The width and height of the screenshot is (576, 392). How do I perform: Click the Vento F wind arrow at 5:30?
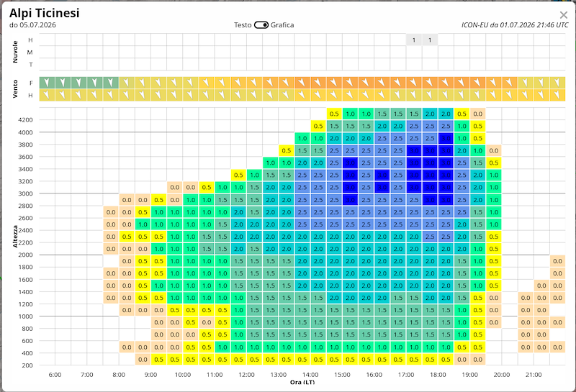coord(47,83)
